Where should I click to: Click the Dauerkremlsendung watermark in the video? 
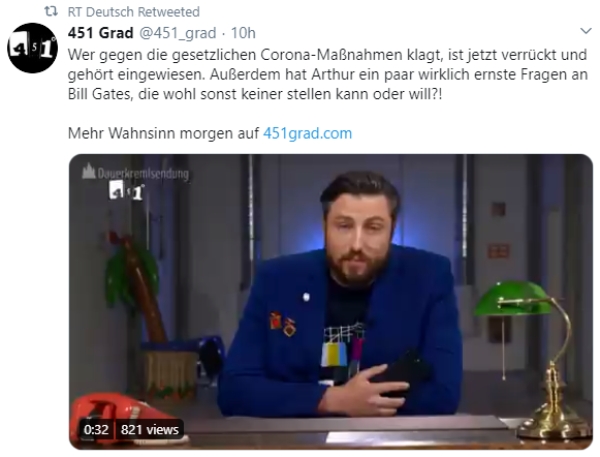coord(135,173)
